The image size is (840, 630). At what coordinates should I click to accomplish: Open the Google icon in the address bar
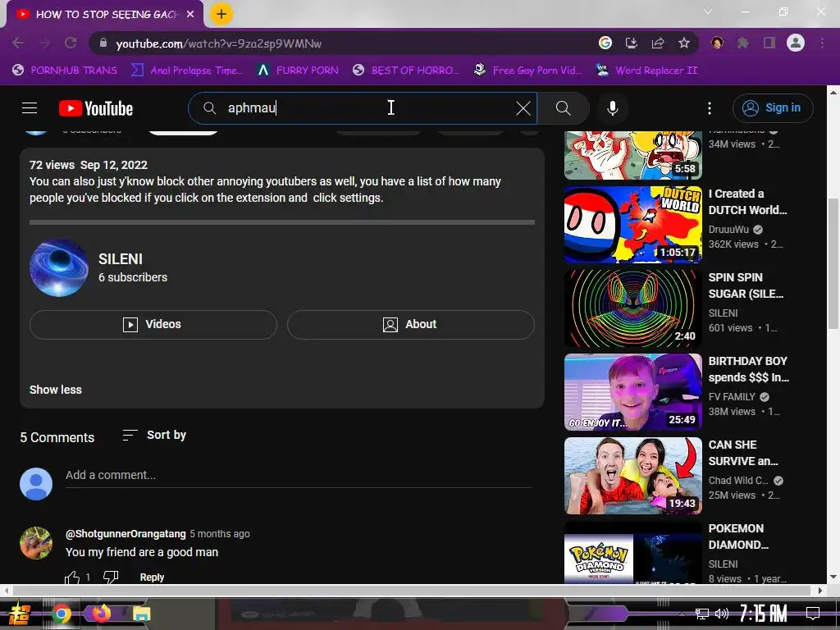605,43
